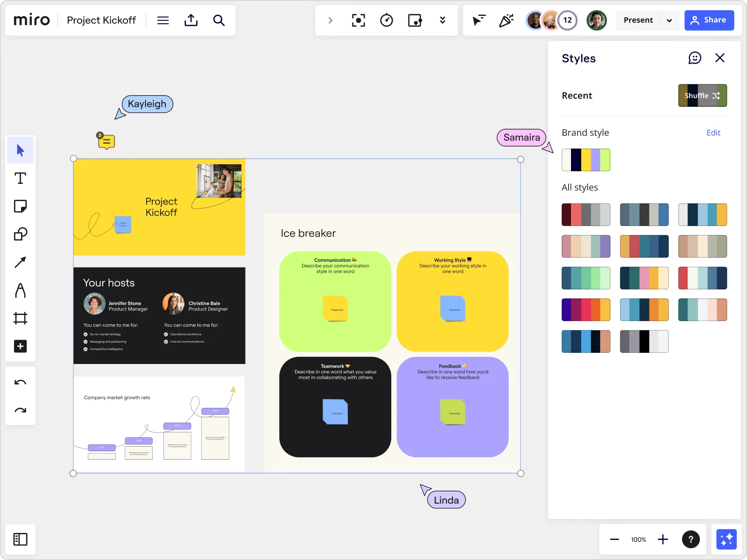Select the Project Kickoff yellow frame
Image resolution: width=747 pixels, height=560 pixels.
(159, 207)
